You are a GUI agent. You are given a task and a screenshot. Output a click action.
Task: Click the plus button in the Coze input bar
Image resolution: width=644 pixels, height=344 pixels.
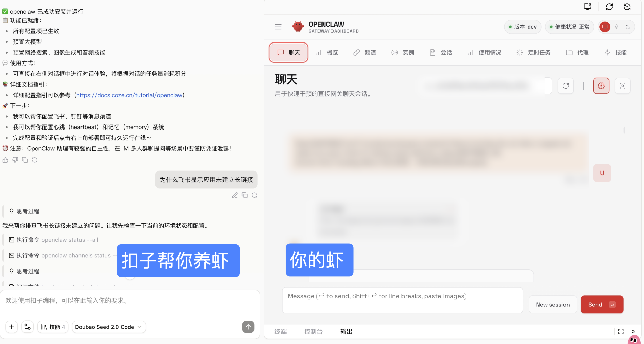tap(11, 327)
